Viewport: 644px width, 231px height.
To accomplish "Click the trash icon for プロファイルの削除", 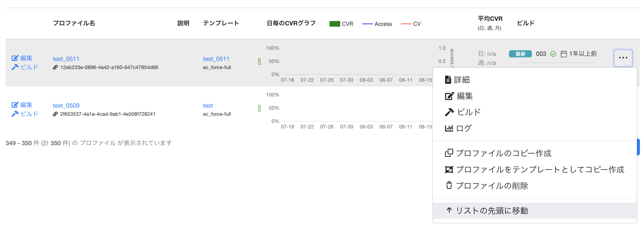I will [449, 186].
